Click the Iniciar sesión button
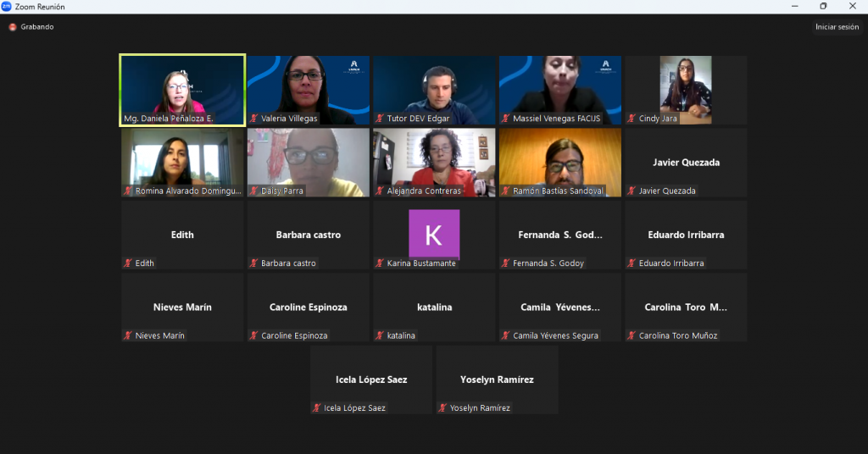Viewport: 868px width, 454px height. click(837, 27)
